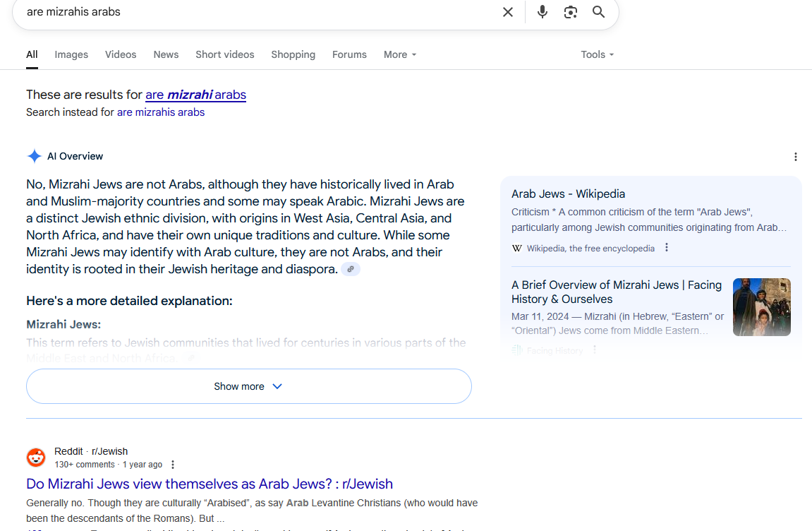Submit search with the magnifying glass icon
Screen dimensions: 812x531
pyautogui.click(x=598, y=12)
